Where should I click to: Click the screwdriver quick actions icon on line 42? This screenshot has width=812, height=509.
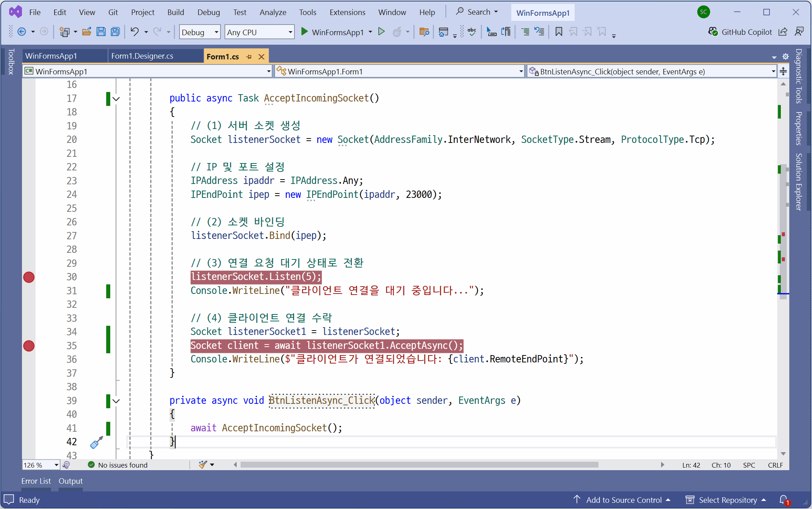pyautogui.click(x=96, y=442)
